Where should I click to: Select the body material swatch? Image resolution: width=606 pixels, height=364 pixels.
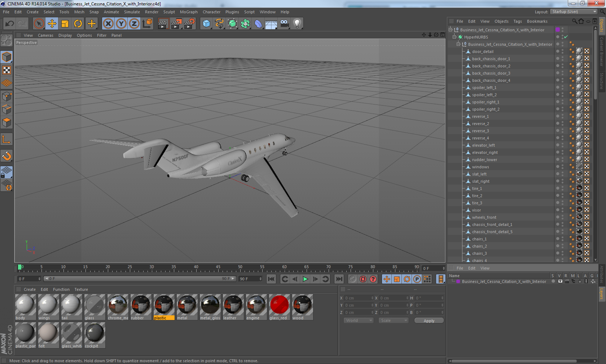pos(26,307)
